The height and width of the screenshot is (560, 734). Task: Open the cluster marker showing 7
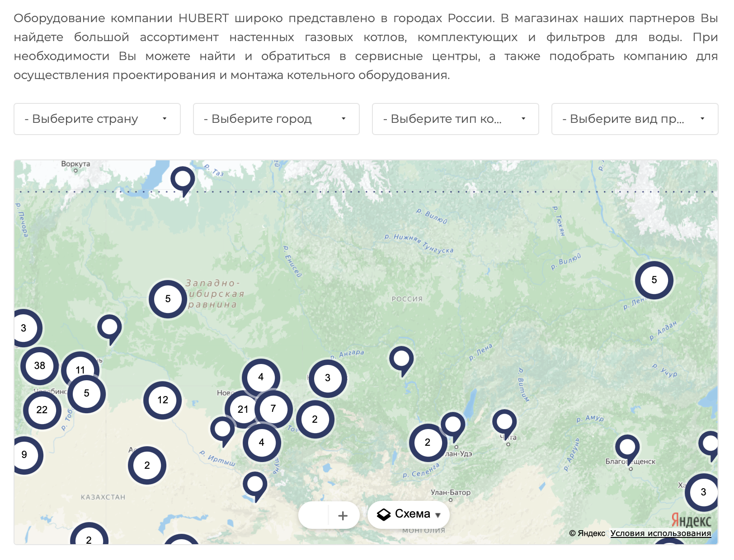click(x=273, y=409)
